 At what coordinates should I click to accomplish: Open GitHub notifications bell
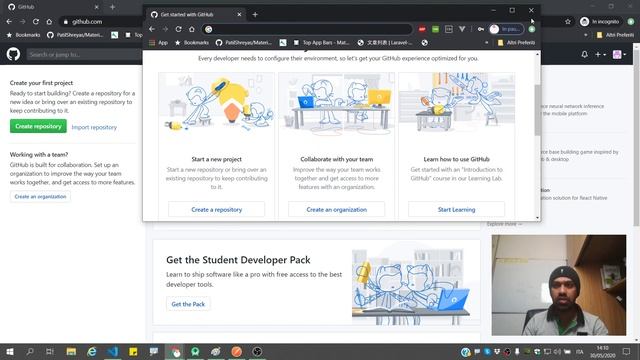point(584,54)
